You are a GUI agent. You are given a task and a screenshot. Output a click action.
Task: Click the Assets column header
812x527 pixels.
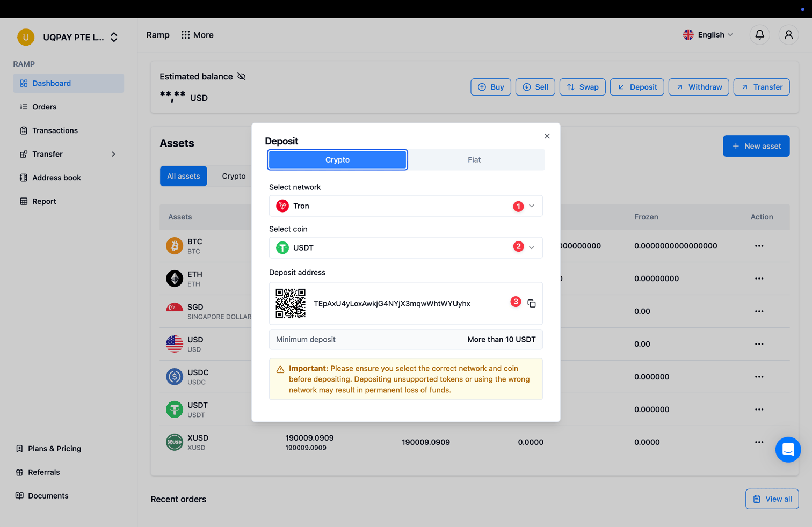tap(180, 217)
